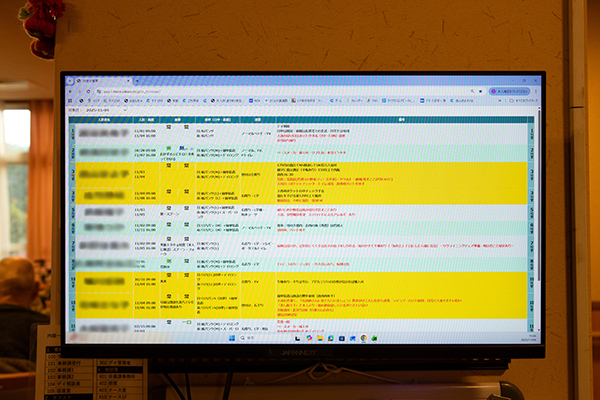The width and height of the screenshot is (600, 400).
Task: Click the rightmost wide column header of table
Action: point(400,119)
